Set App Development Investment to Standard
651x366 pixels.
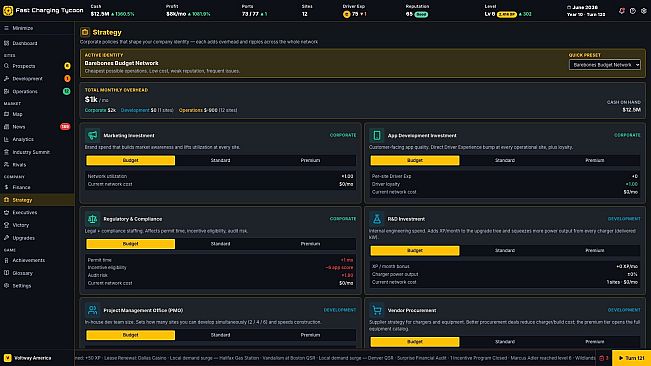[x=504, y=160]
